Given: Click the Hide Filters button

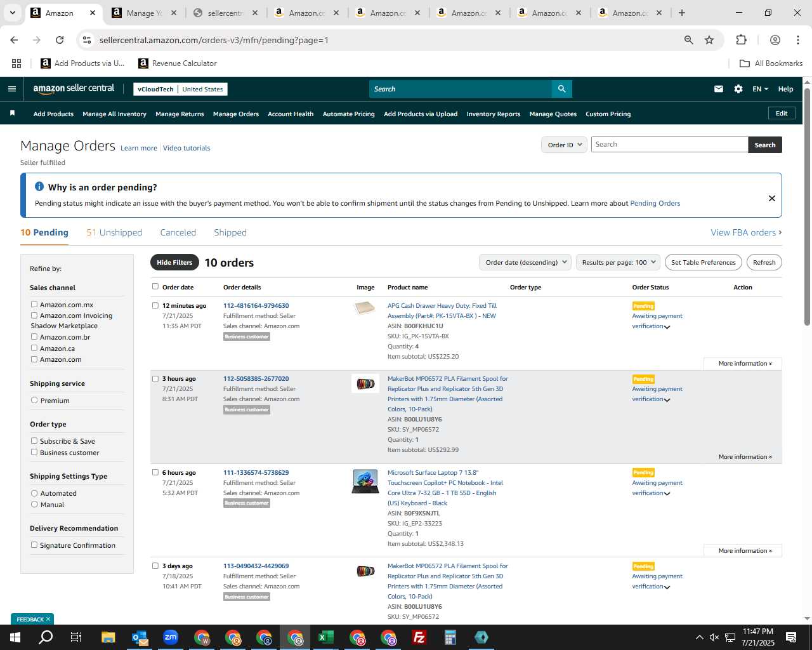Looking at the screenshot, I should point(174,262).
